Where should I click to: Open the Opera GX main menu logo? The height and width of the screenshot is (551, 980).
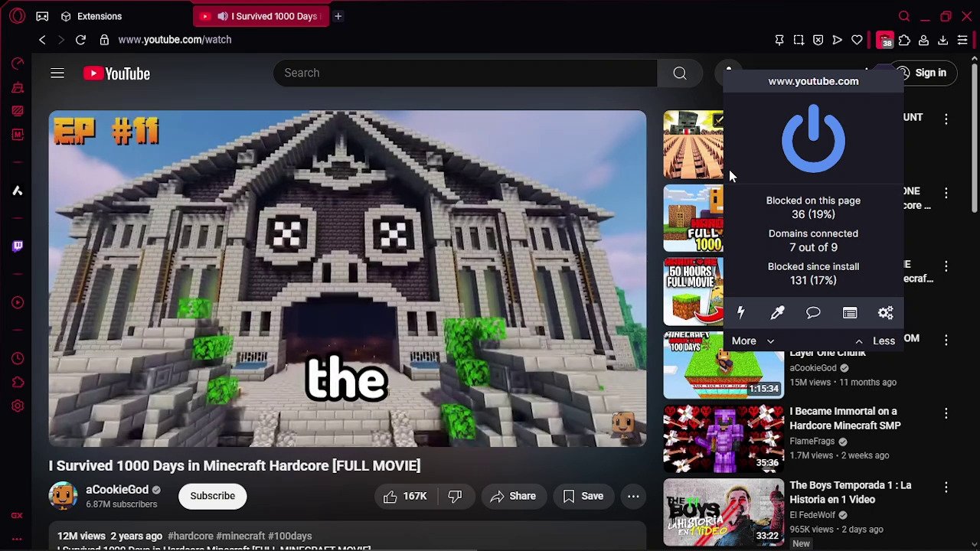pos(18,16)
